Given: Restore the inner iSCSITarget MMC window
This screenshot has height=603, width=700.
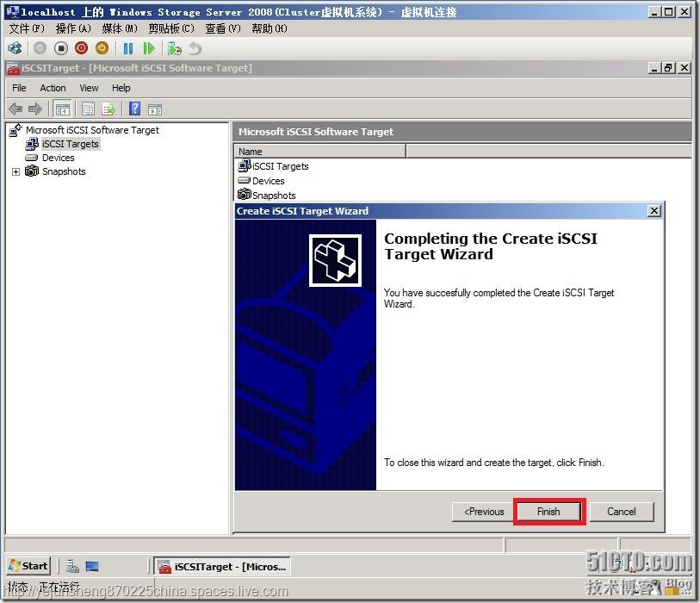Looking at the screenshot, I should point(668,68).
